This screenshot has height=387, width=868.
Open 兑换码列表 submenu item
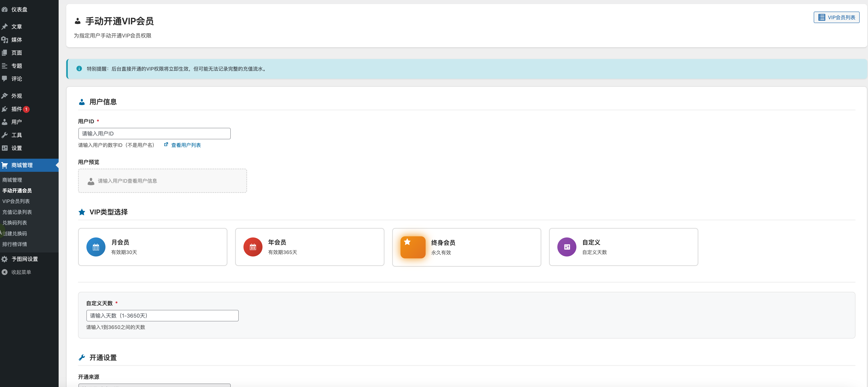[14, 223]
